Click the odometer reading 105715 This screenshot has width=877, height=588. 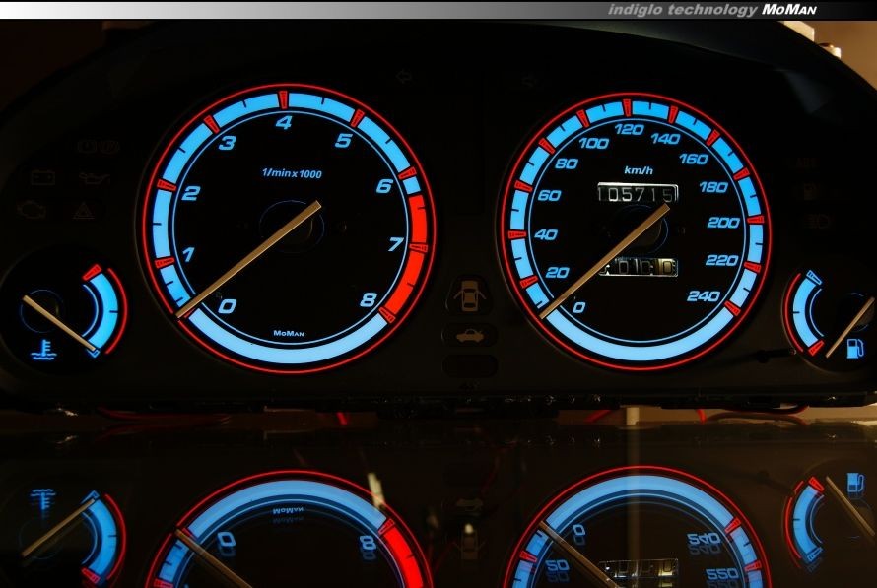(x=637, y=195)
